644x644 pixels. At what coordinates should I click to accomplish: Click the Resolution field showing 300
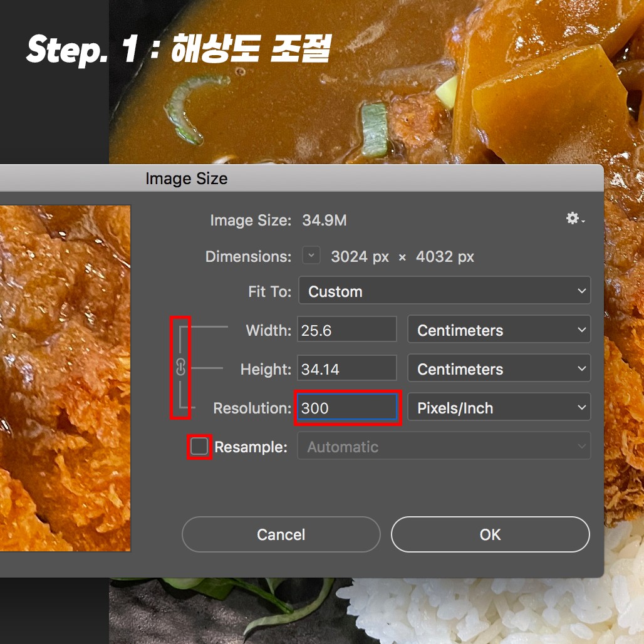[x=348, y=407]
